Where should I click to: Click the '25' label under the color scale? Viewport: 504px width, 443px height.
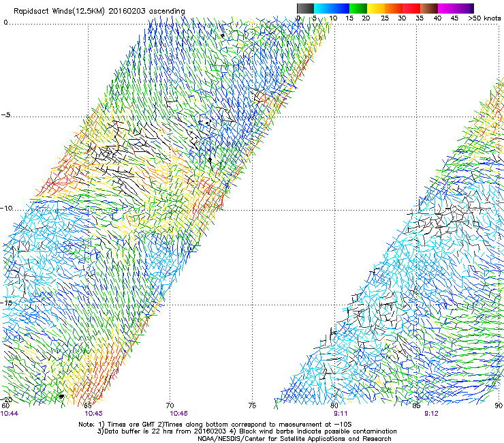[385, 18]
